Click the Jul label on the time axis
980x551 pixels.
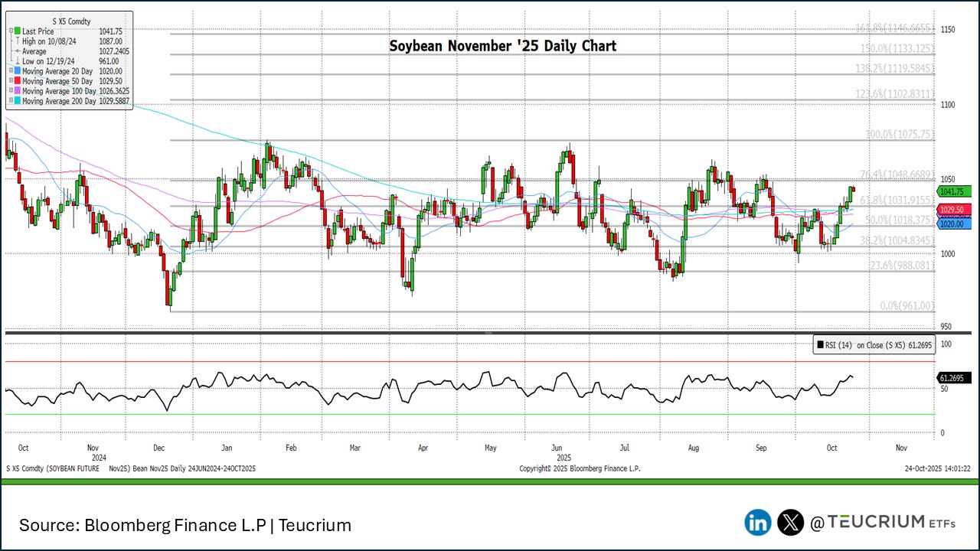click(x=625, y=448)
